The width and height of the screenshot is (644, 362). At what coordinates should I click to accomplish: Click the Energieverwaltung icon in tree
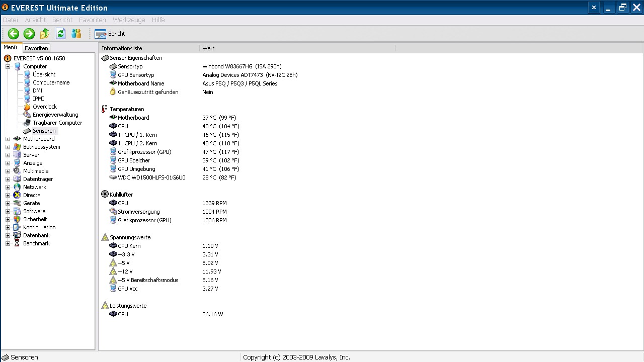coord(27,115)
